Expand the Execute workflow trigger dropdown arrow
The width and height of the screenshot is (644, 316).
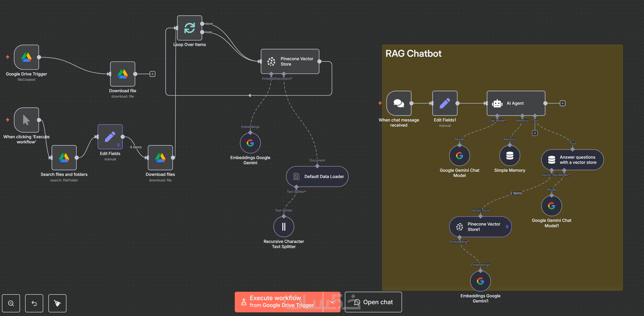332,302
